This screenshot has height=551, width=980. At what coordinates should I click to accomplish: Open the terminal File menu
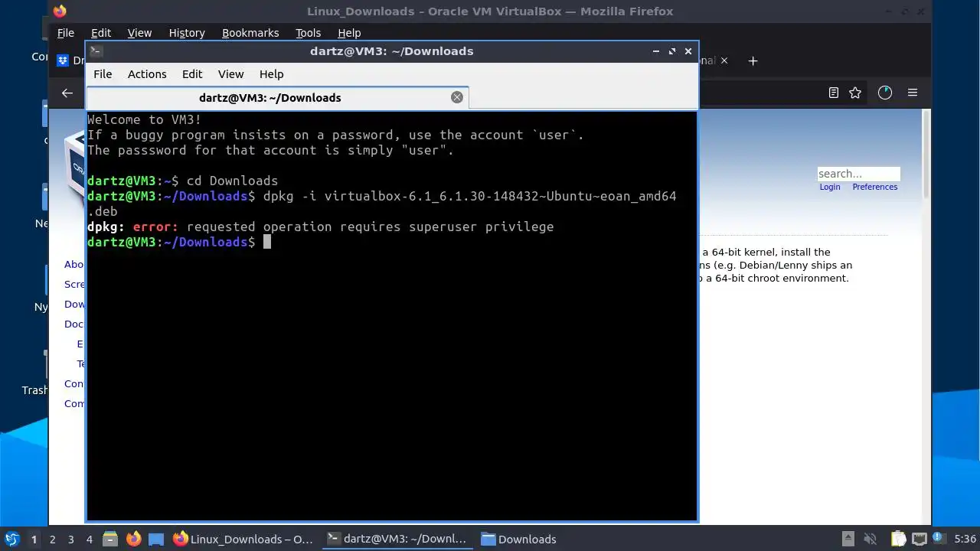click(103, 74)
